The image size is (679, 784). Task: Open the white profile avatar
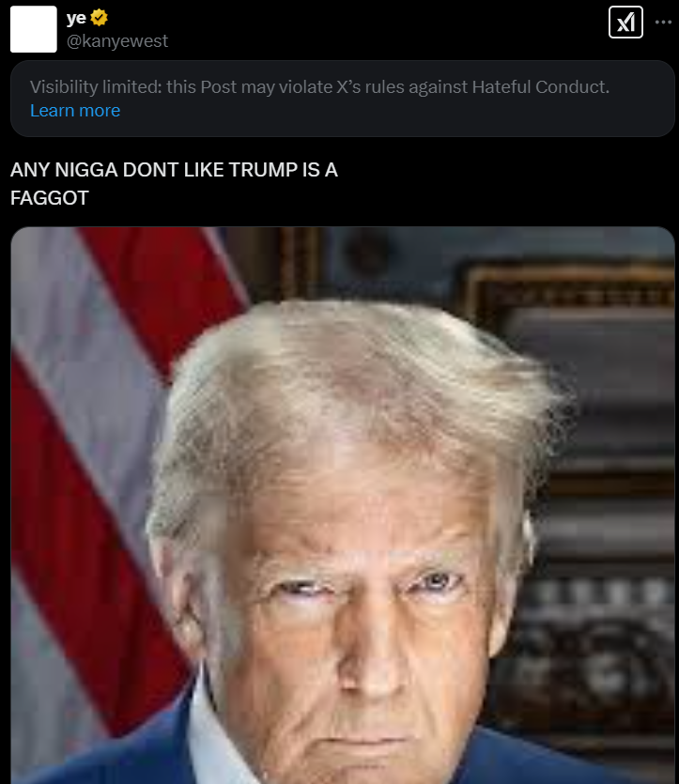tap(34, 29)
